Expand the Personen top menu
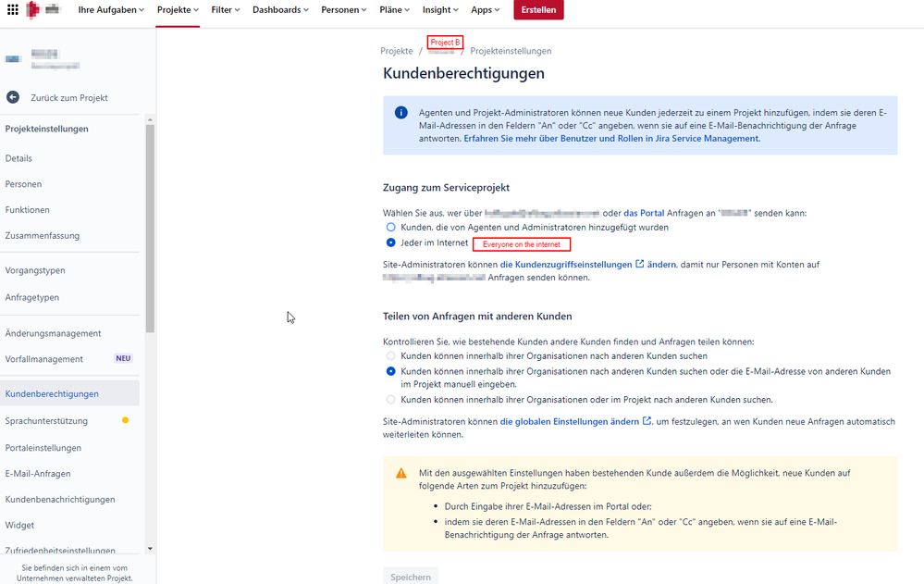 click(x=343, y=9)
